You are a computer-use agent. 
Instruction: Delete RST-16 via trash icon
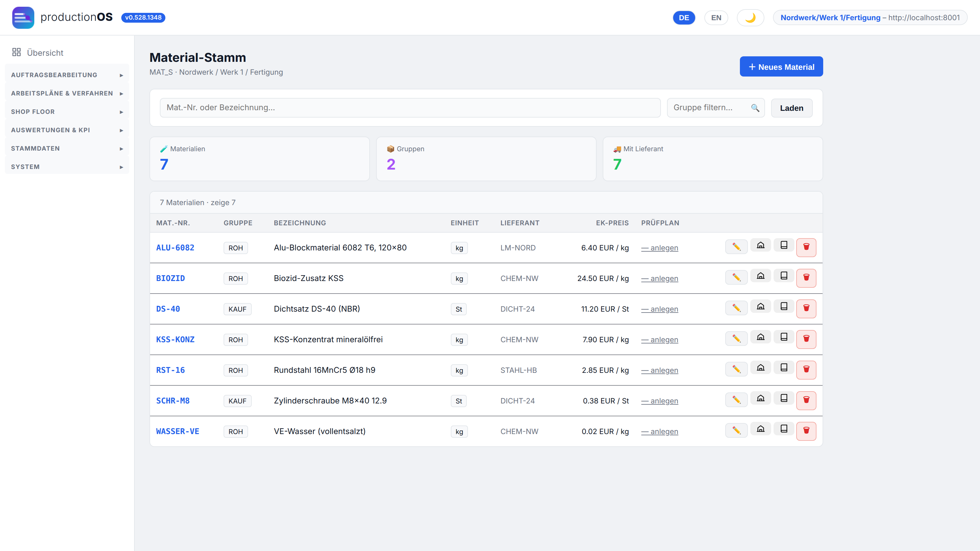806,369
